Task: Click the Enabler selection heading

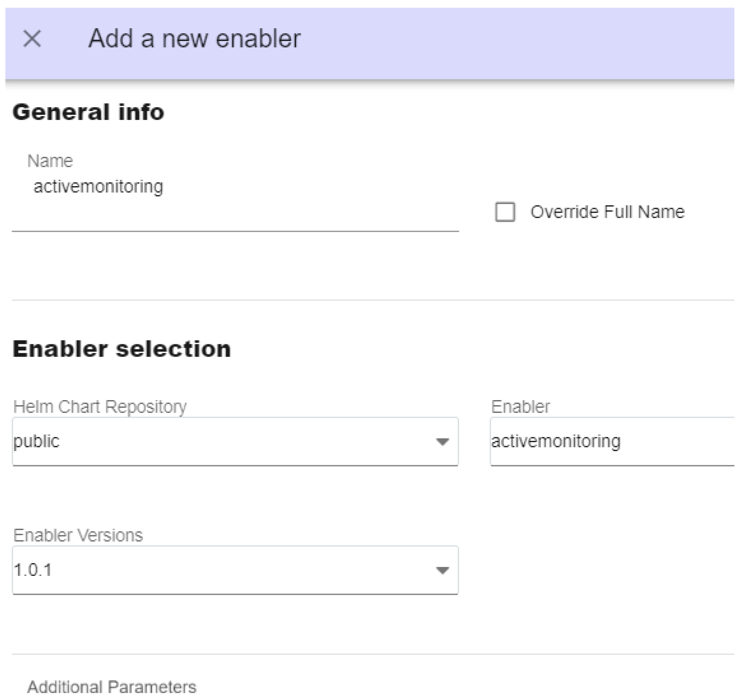Action: pyautogui.click(x=122, y=349)
